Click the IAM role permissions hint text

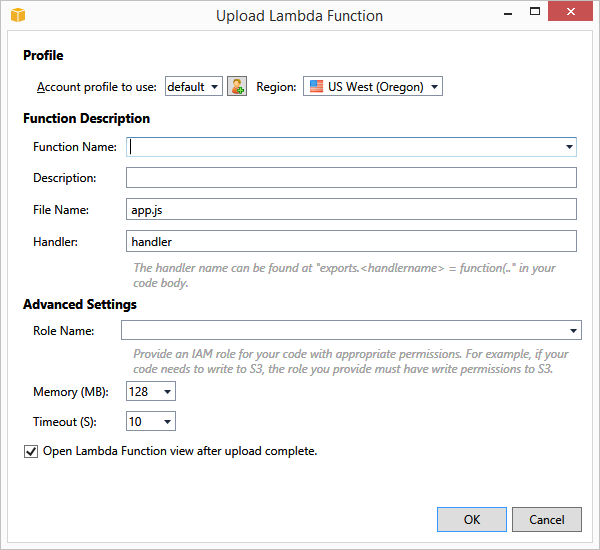(351, 361)
